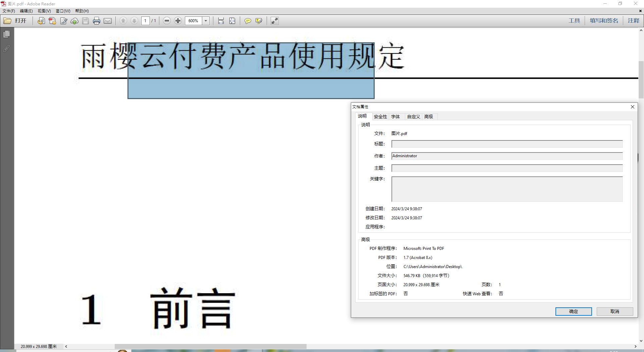Click the 前言 heading in document
Screen dimensions: 644x352
coord(193,308)
